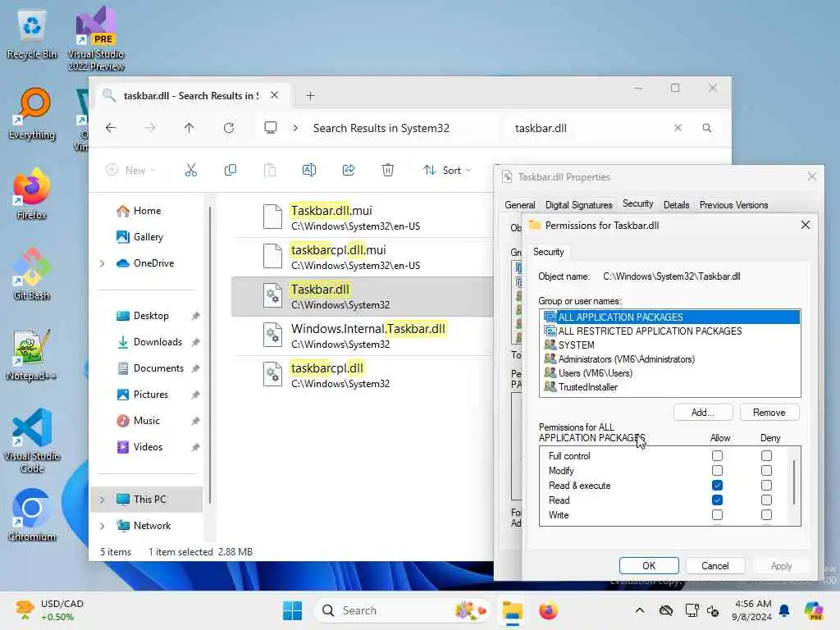
Task: Click the Cut scissors icon in Explorer toolbar
Action: [190, 171]
